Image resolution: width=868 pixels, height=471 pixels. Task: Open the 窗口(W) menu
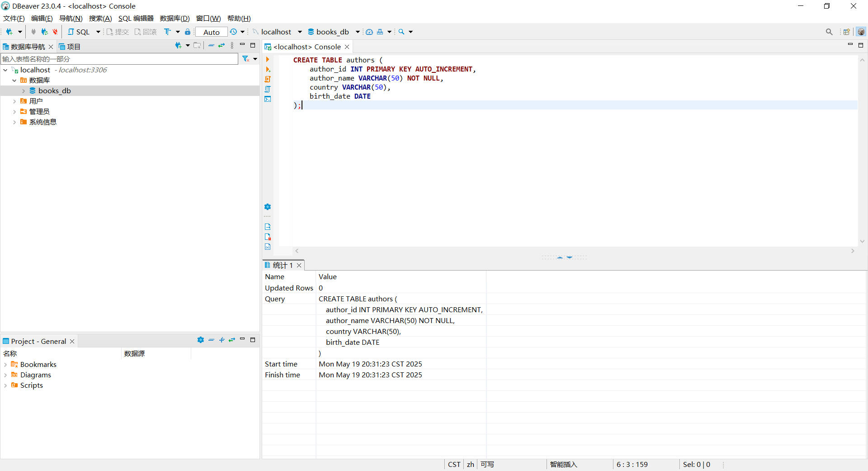(x=208, y=19)
